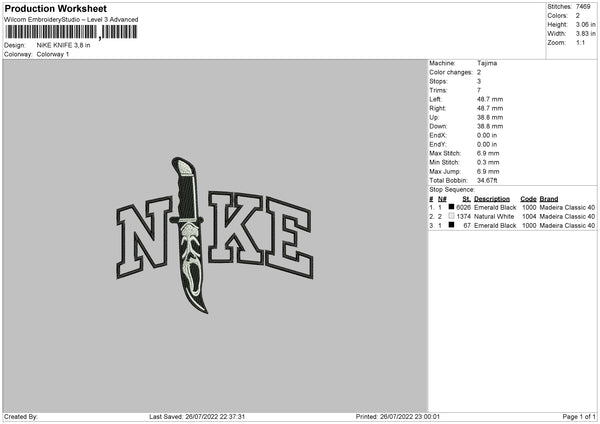The image size is (600, 424).
Task: Click the Colors value '2' in header
Action: click(x=577, y=16)
